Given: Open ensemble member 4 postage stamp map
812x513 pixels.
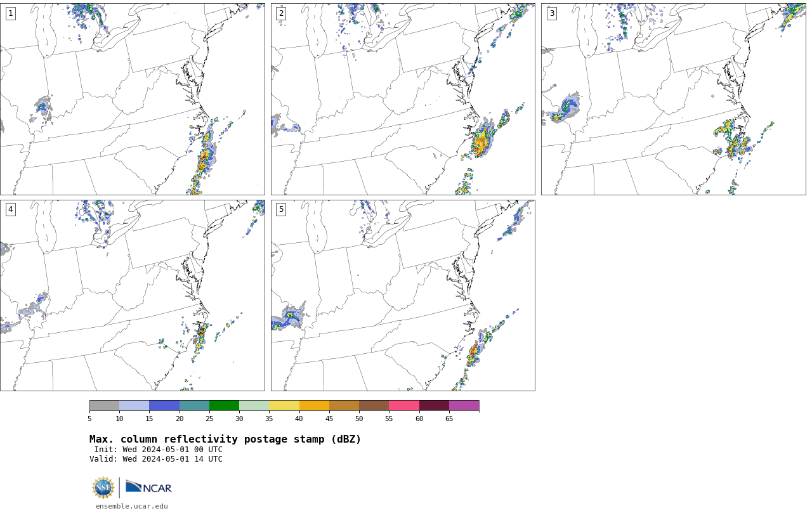Looking at the screenshot, I should click(132, 295).
